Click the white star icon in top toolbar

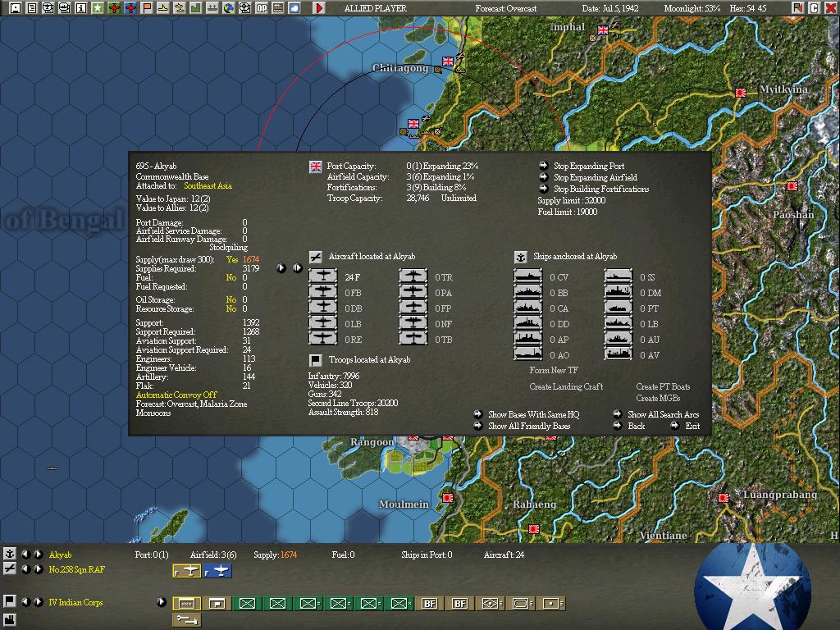97,8
